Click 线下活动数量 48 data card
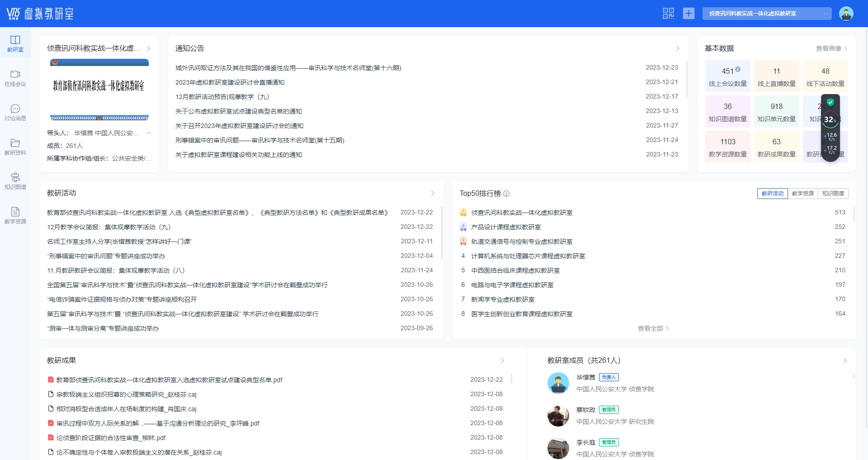868x460 pixels. point(825,76)
